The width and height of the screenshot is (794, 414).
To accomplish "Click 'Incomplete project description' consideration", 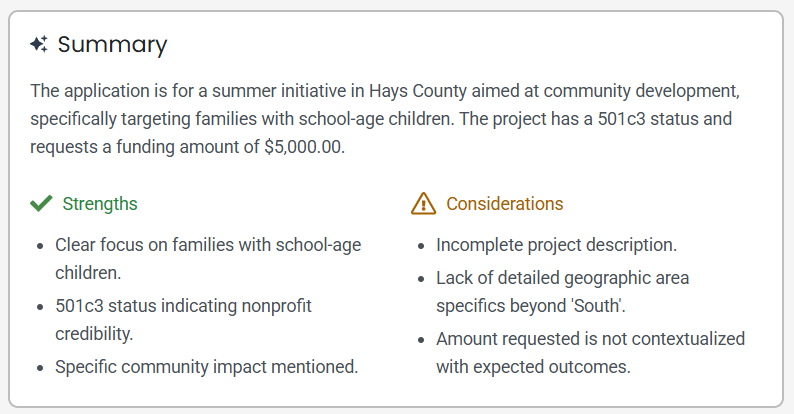I will (557, 245).
